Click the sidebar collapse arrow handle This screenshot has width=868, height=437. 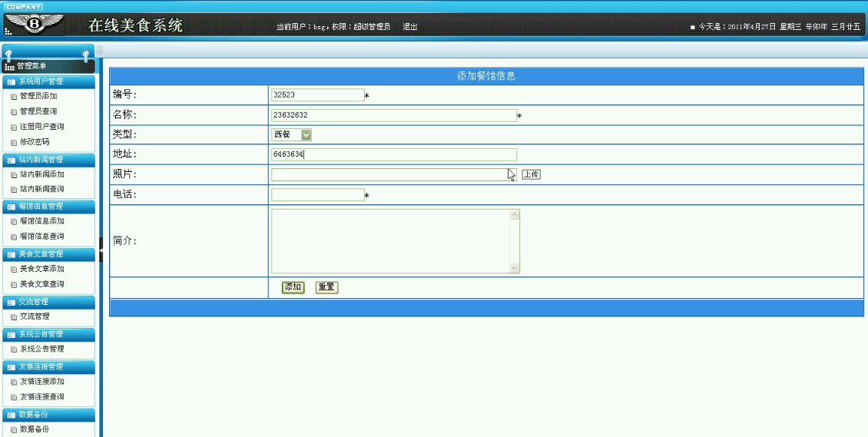[101, 250]
